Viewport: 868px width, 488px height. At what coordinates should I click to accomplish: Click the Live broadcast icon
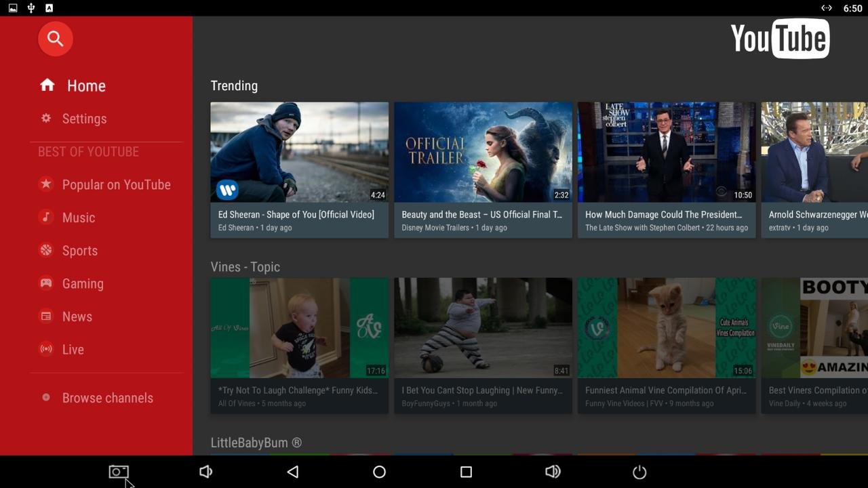pos(46,349)
